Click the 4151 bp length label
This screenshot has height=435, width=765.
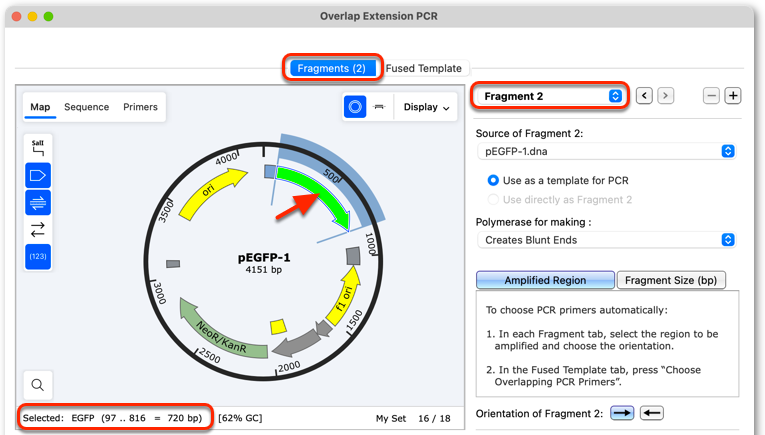263,270
